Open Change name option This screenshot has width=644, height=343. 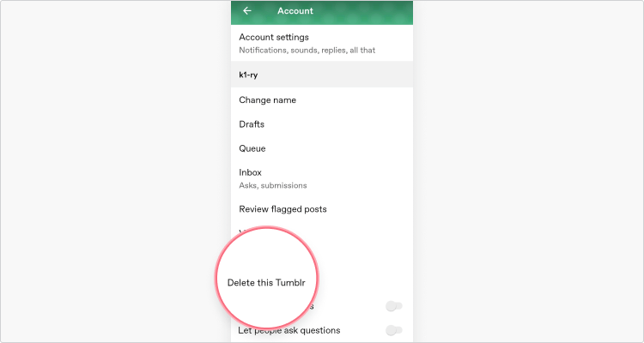322,100
